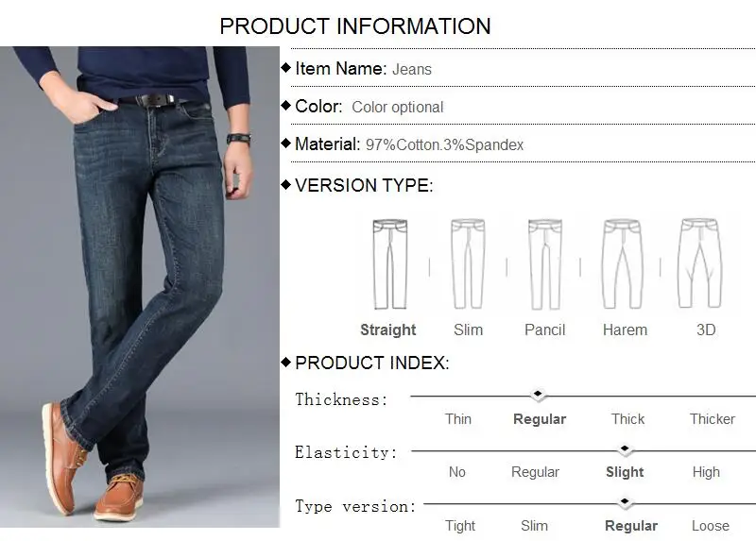Click the Thickness slider diamond marker
Image resolution: width=756 pixels, height=541 pixels.
click(538, 395)
